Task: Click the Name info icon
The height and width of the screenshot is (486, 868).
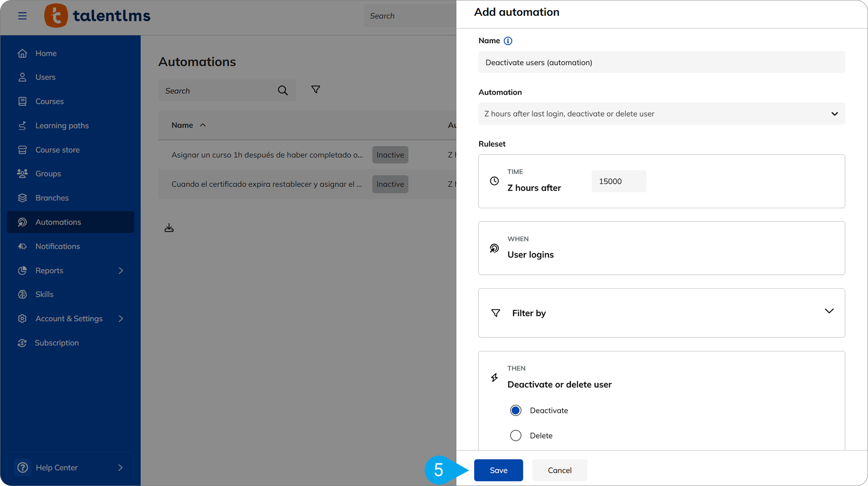Action: [508, 41]
